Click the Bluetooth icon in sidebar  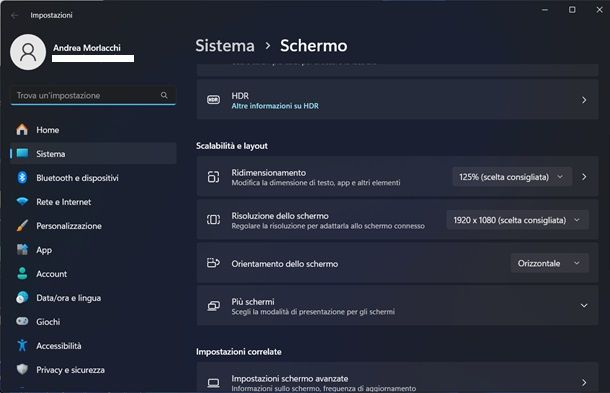(x=22, y=177)
